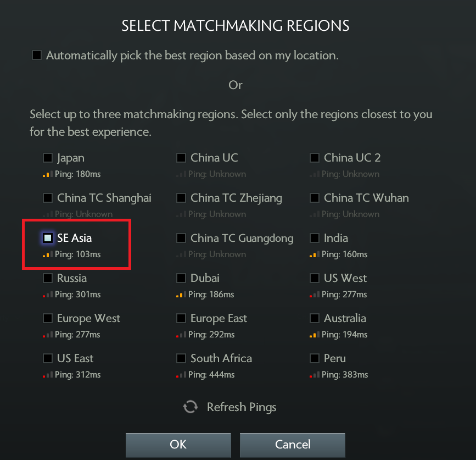Uncheck the SE Asia region checkbox
This screenshot has height=460, width=476.
point(48,237)
